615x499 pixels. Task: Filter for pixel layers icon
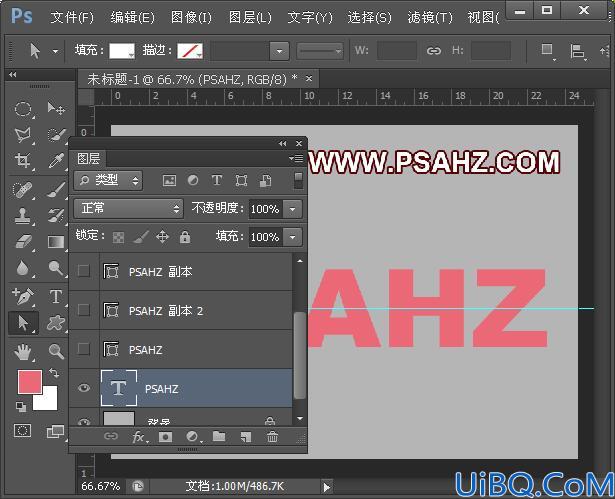[169, 180]
